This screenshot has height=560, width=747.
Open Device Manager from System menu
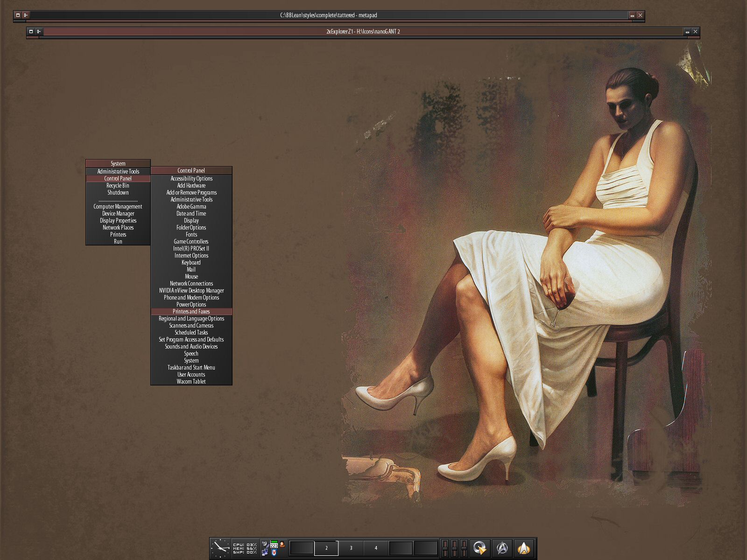[x=118, y=213]
